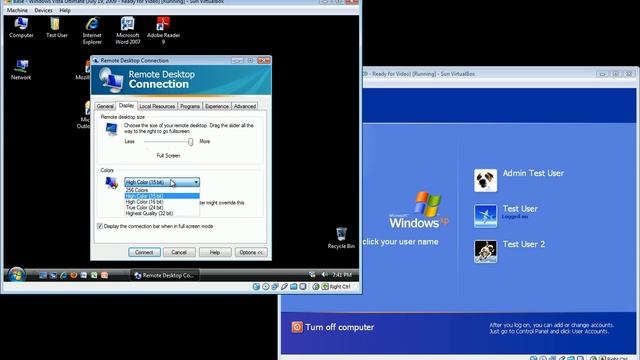Viewport: 640px width, 360px height.
Task: Toggle Display the connection bar checkbox
Action: click(100, 226)
